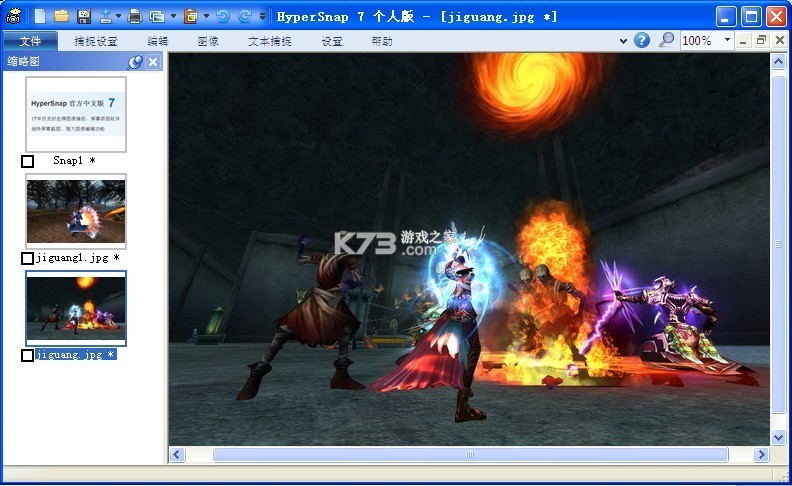Close the jiguang.jpg document
792x486 pixels.
coord(779,41)
